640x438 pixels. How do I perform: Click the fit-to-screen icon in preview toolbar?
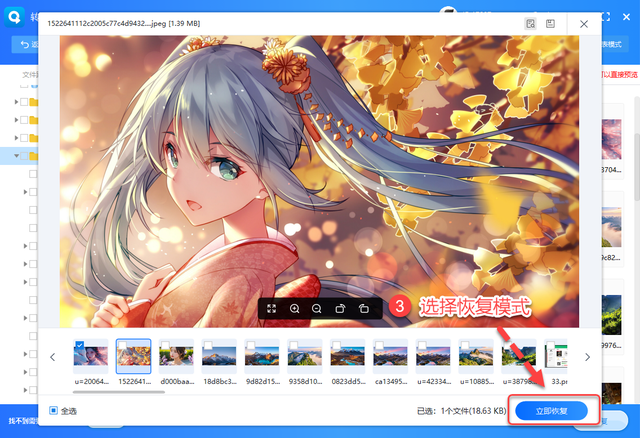point(272,309)
